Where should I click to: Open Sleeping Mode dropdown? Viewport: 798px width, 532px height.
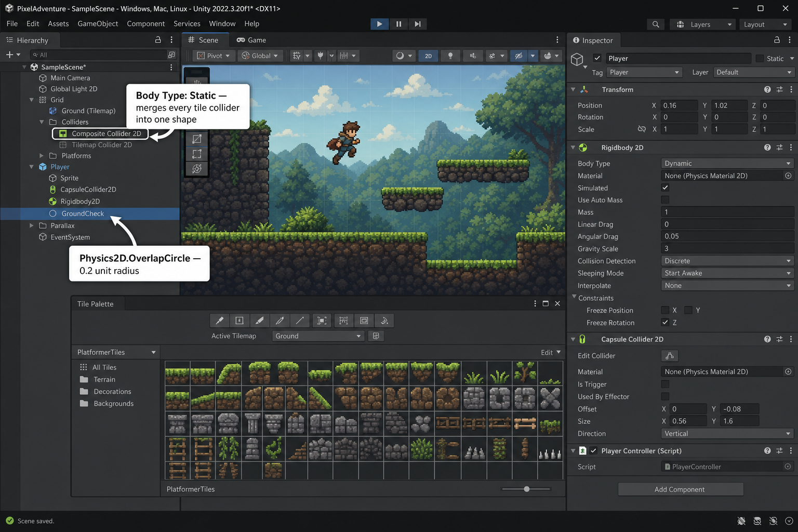[x=727, y=273]
